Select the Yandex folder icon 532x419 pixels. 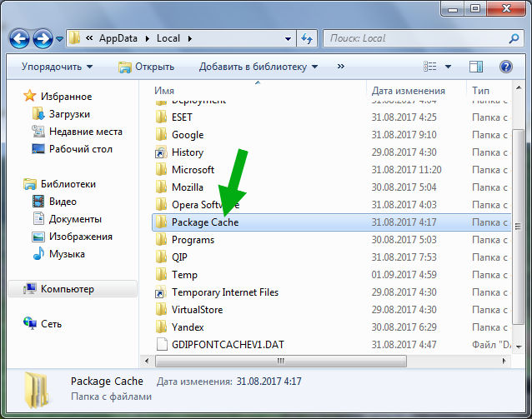pyautogui.click(x=161, y=327)
